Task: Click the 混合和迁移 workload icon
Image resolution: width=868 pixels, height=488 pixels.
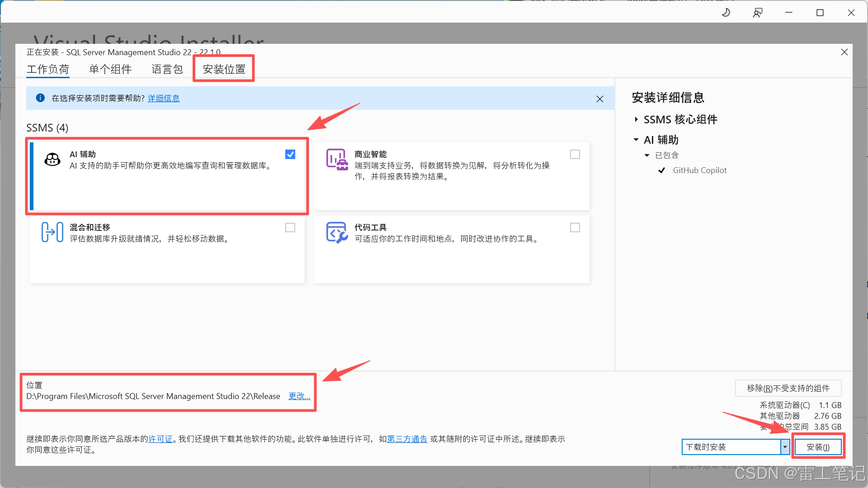Action: [52, 232]
